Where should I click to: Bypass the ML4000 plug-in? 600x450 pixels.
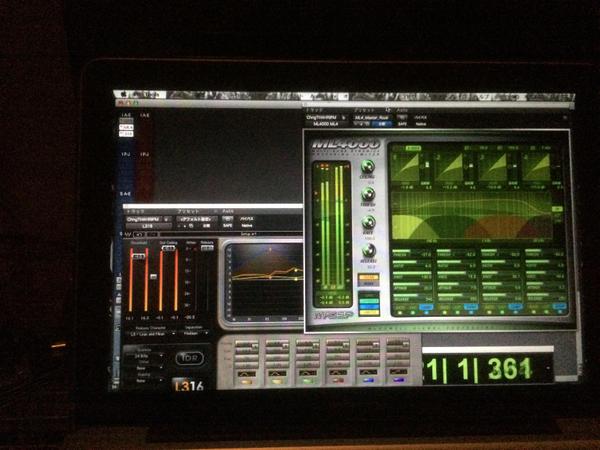pyautogui.click(x=421, y=117)
